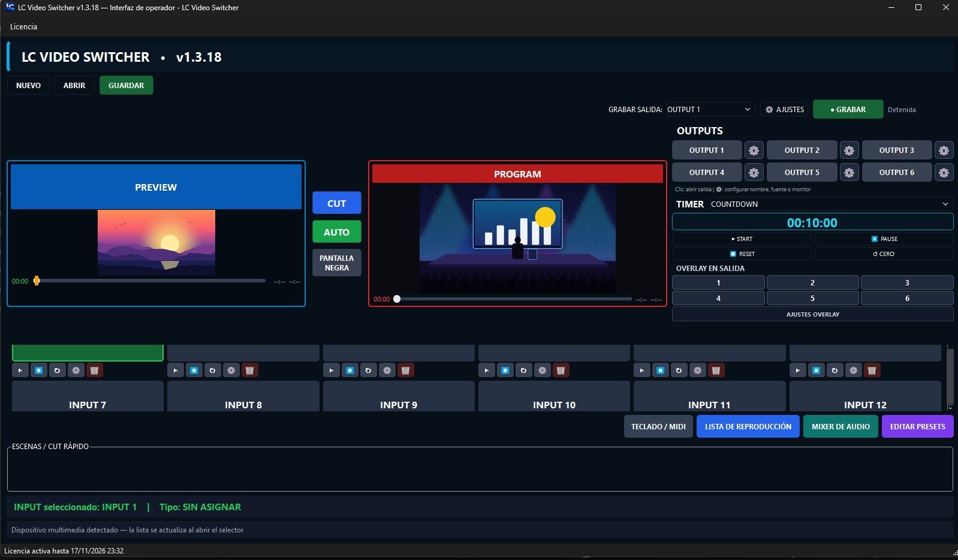Click the PREVIEW seek slider handle
Screen dimensions: 958x560
click(37, 281)
